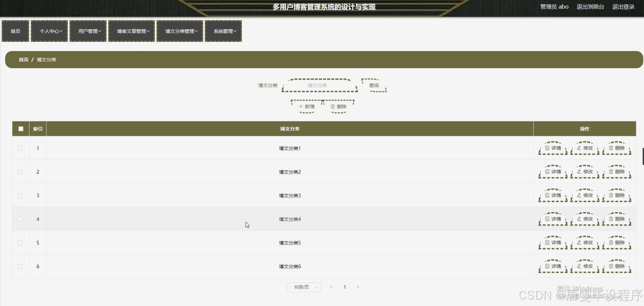Screen dimensions: 644x306
Task: Click the cell text 博文分类3
Action: (x=290, y=195)
